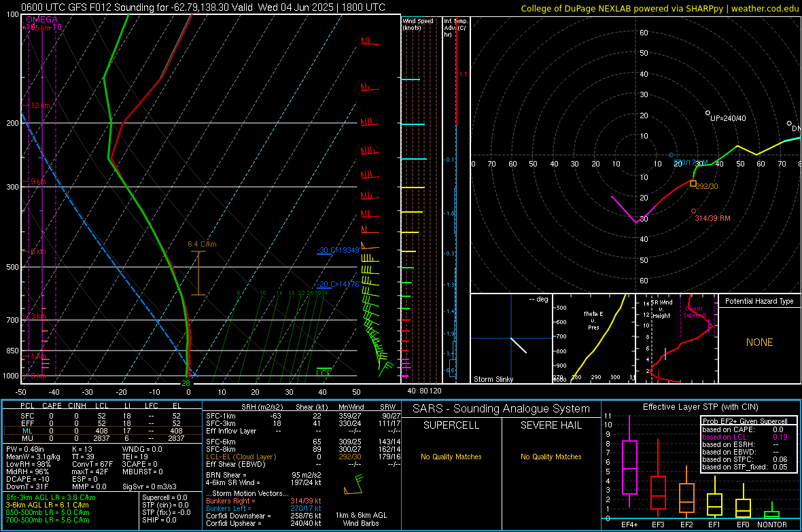Click the Effective Layer STP (with CIN) title
The height and width of the screenshot is (532, 802).
click(700, 407)
